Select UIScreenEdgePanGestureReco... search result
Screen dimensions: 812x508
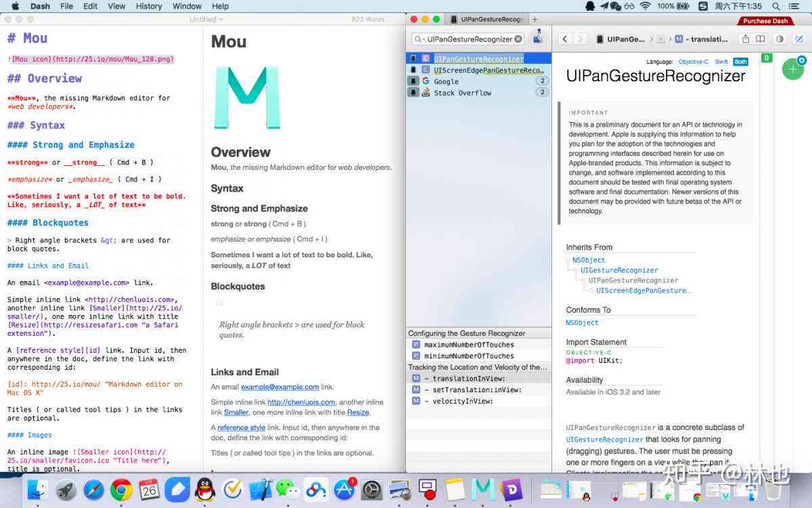479,70
